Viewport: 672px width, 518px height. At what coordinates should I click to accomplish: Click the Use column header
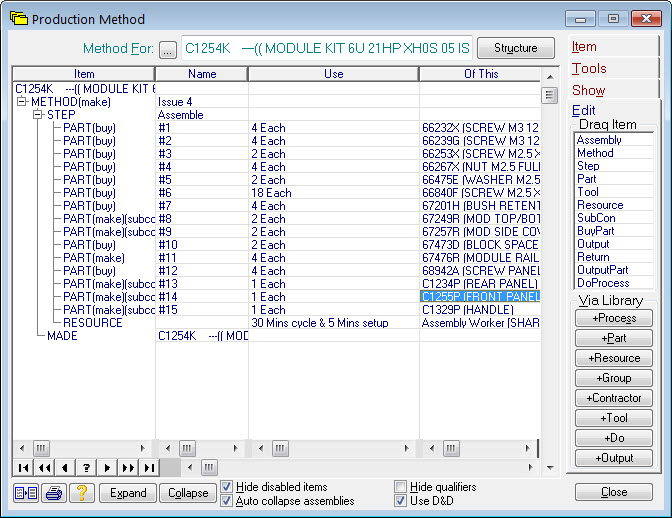pyautogui.click(x=333, y=74)
